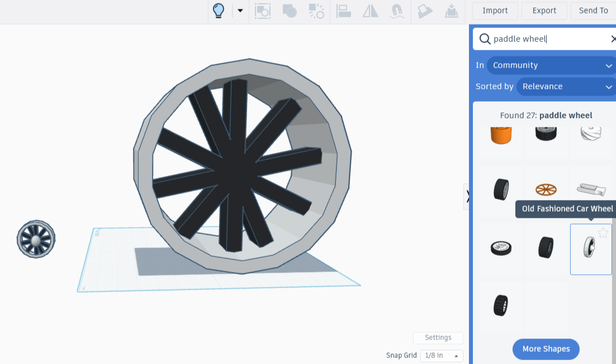Select the black tire with hubcap thumbnail
The height and width of the screenshot is (364, 616).
pyautogui.click(x=546, y=134)
